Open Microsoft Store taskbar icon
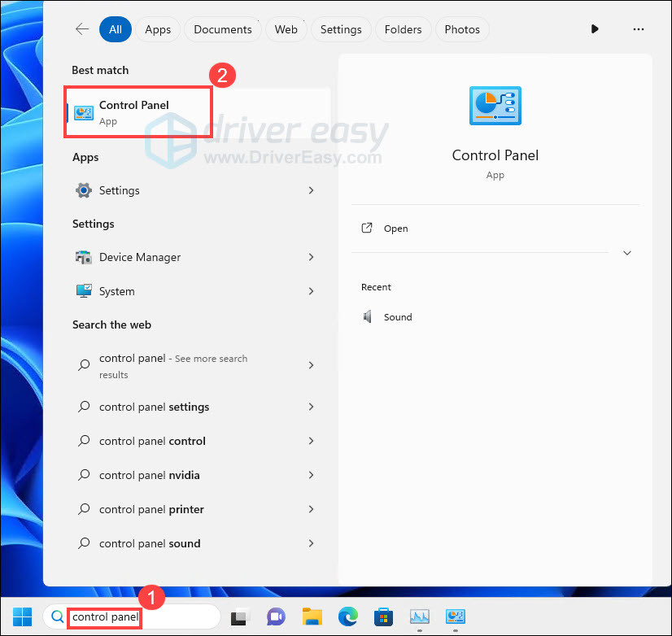The height and width of the screenshot is (636, 672). coord(383,616)
